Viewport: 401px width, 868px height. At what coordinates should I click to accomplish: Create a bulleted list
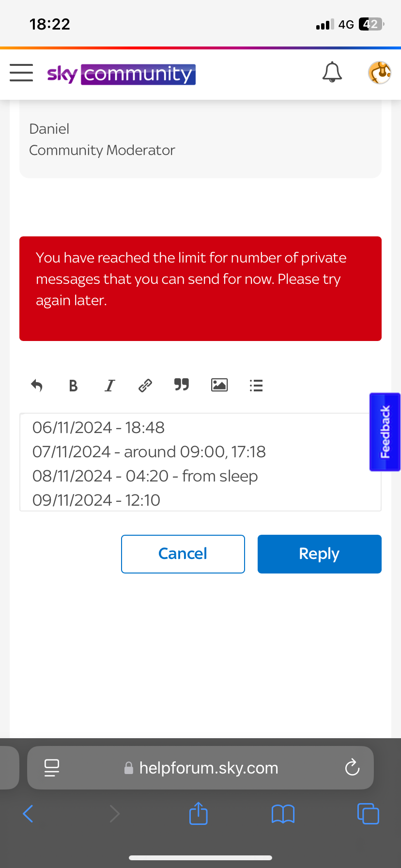pyautogui.click(x=256, y=385)
